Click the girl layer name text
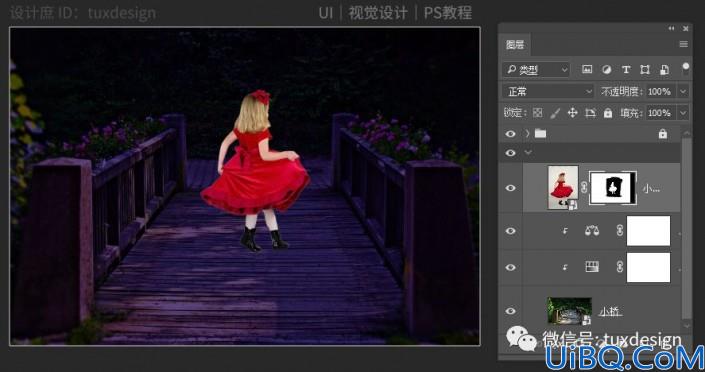The height and width of the screenshot is (372, 705). pyautogui.click(x=651, y=188)
